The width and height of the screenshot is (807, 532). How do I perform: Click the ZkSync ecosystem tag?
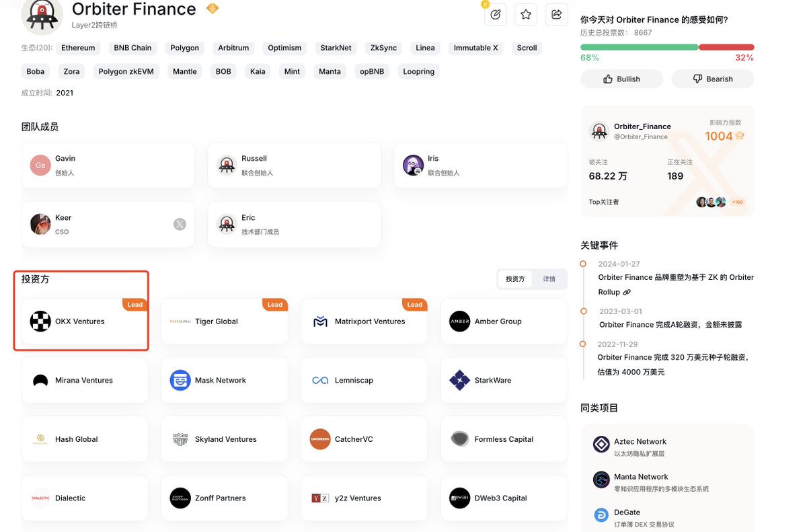pyautogui.click(x=384, y=48)
